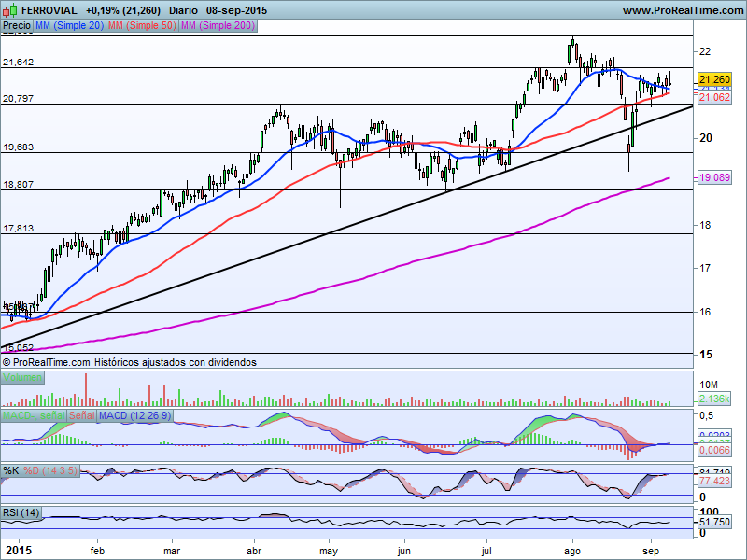
Task: Click the 17,813 support level label
Action: 18,229
